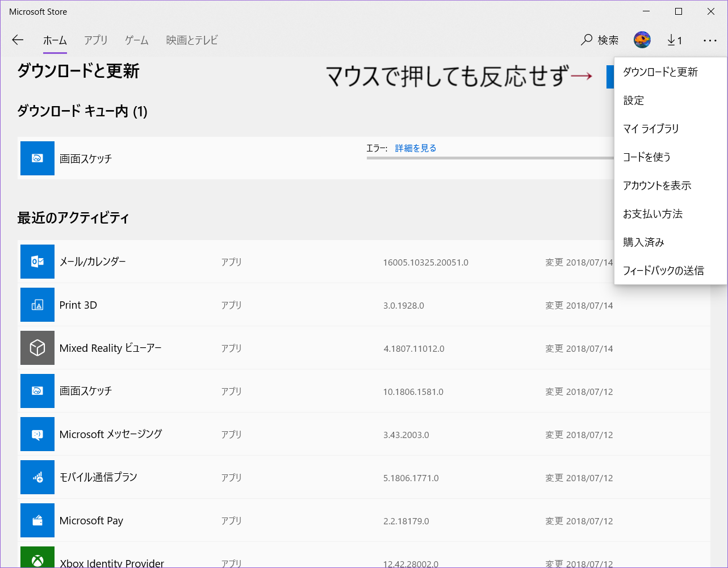
Task: Go back with the back arrow
Action: 18,40
